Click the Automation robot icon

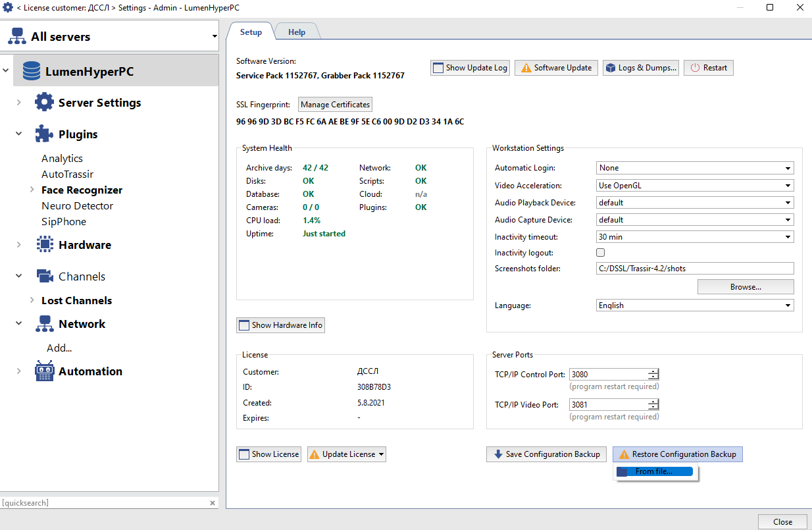(x=44, y=371)
